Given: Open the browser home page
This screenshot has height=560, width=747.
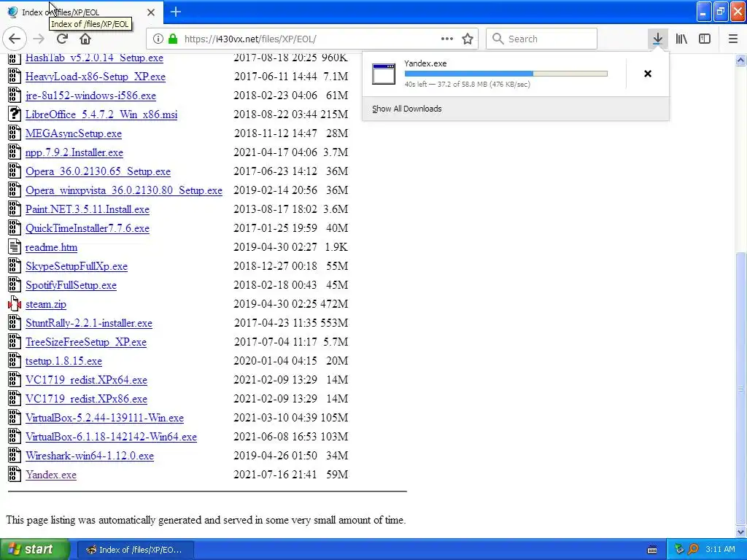Looking at the screenshot, I should [85, 39].
